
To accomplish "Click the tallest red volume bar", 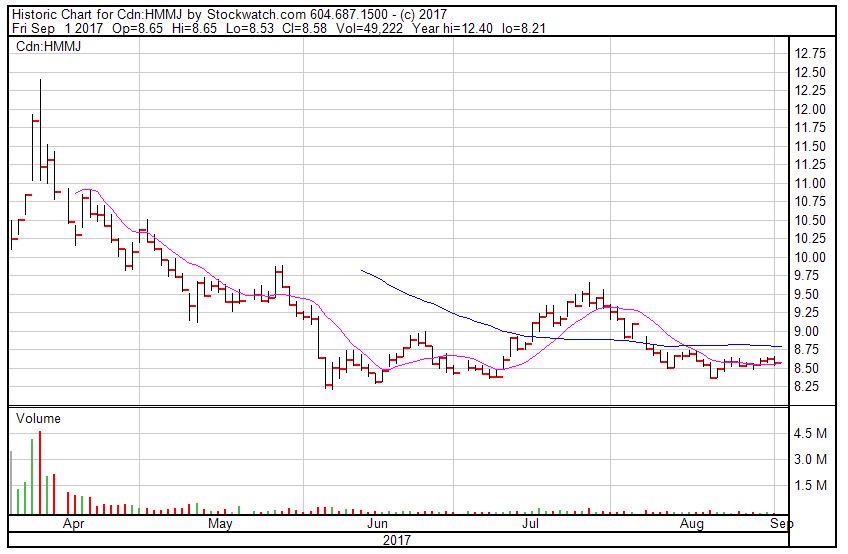I will 40,472.
